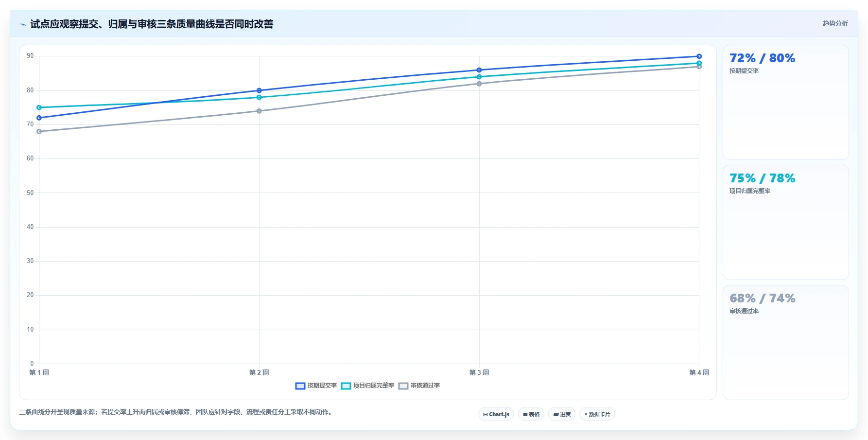Toggle 按期提交率 legend item
The height and width of the screenshot is (440, 868).
pyautogui.click(x=316, y=386)
